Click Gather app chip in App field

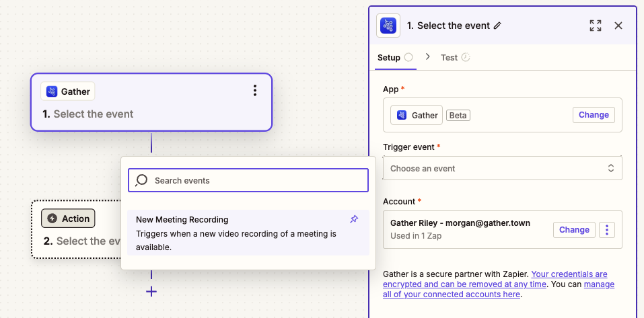click(417, 116)
